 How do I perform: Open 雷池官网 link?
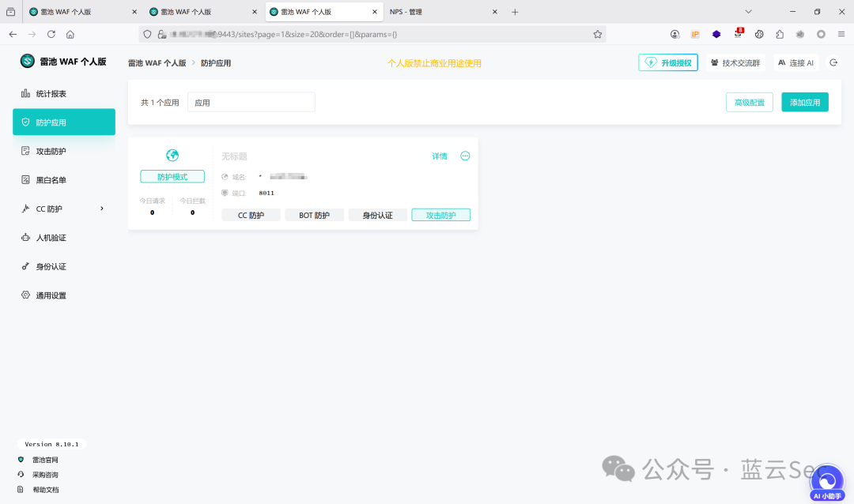(x=44, y=460)
